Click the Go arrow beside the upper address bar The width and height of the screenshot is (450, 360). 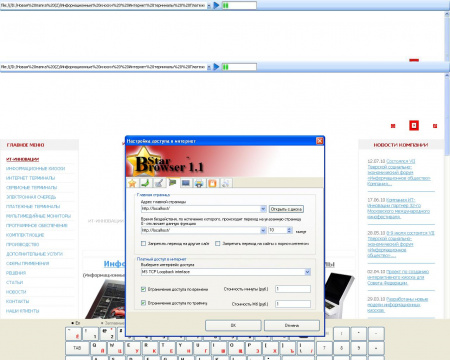click(216, 5)
